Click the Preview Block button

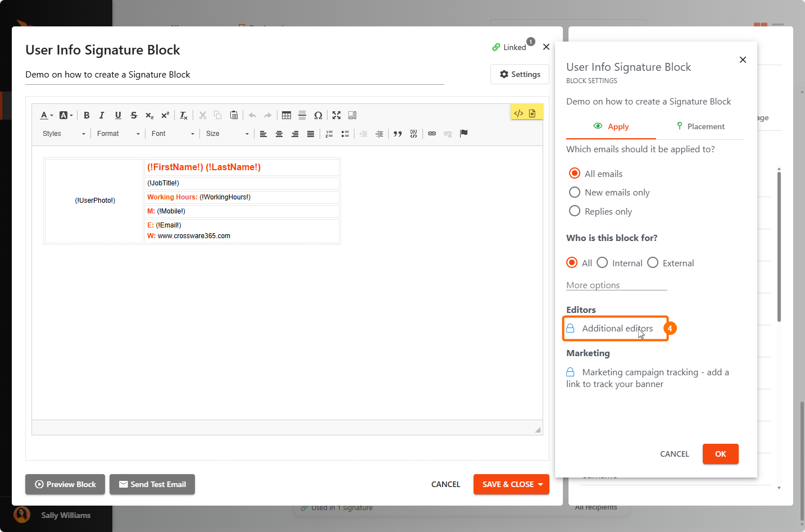[65, 484]
